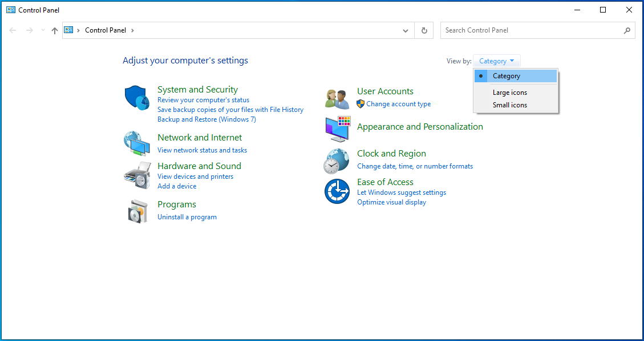Viewport: 644px width, 341px height.
Task: Collapse the View by Category dropdown
Action: [x=496, y=61]
